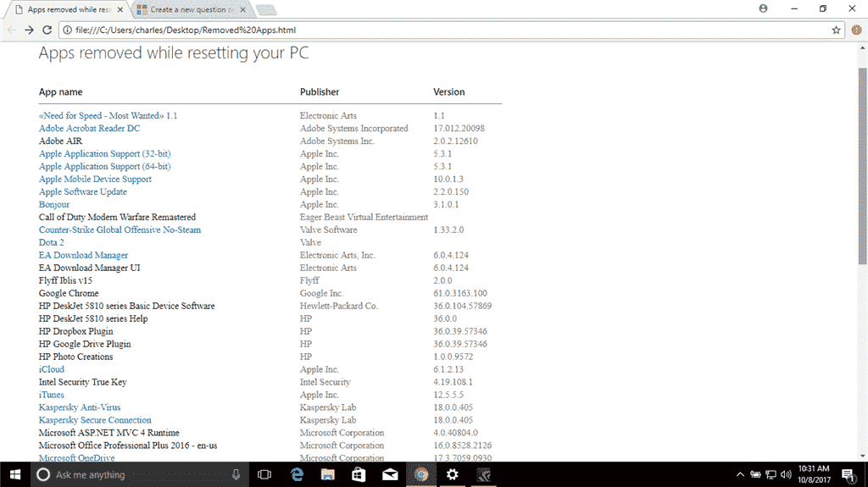Click 'HP Photo Creations' row text
Screen dimensions: 868x487
pos(75,357)
